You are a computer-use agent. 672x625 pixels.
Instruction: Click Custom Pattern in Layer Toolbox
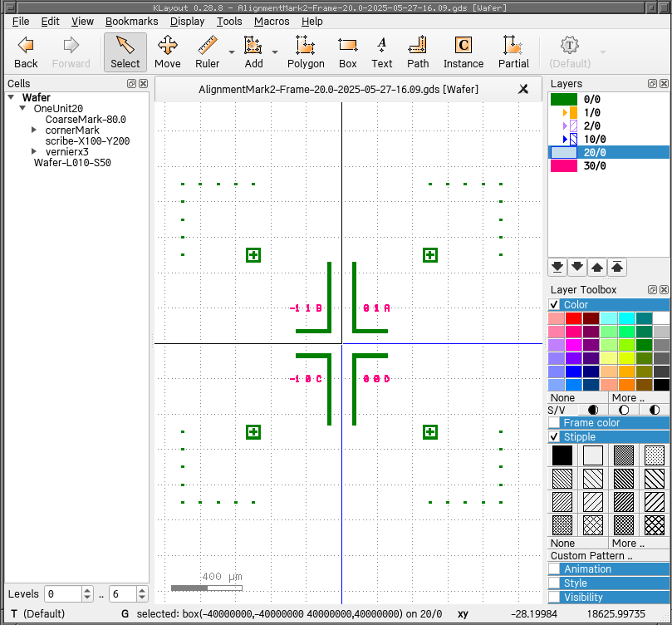pyautogui.click(x=590, y=555)
